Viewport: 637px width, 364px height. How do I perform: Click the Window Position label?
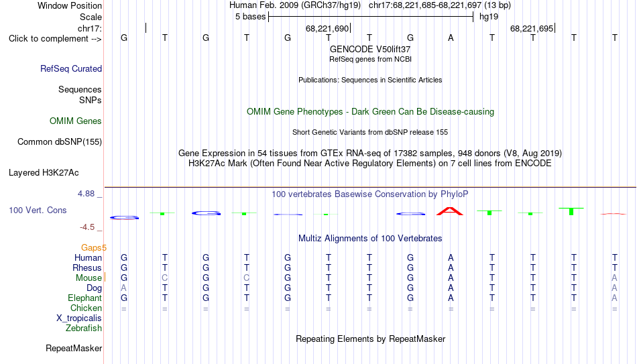[x=70, y=5]
